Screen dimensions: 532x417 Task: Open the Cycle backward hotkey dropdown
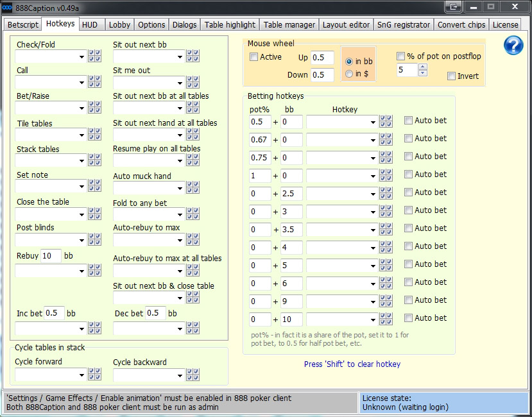click(x=180, y=375)
